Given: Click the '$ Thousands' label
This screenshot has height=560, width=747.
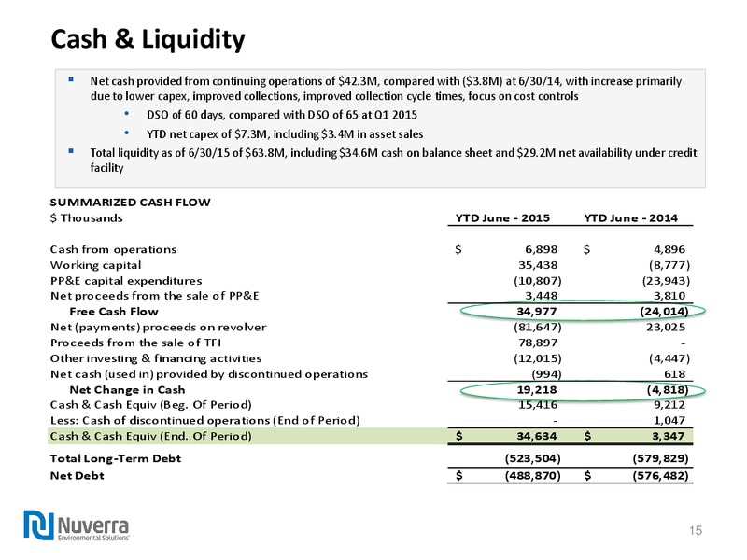Looking at the screenshot, I should tap(86, 218).
